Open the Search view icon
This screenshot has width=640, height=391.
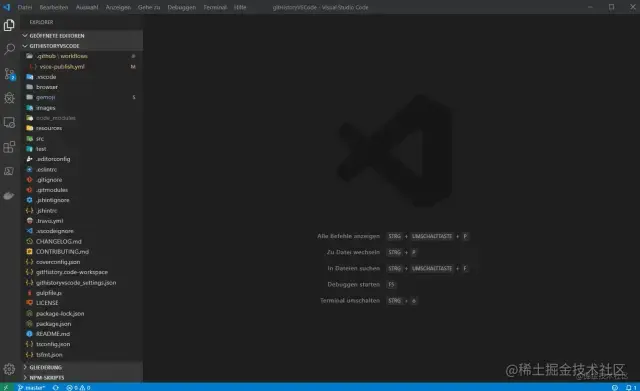pos(9,49)
